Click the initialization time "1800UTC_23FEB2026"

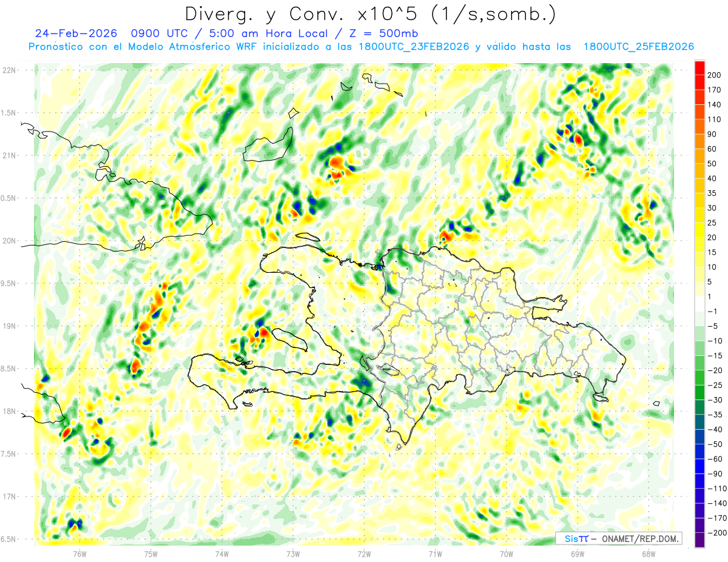tap(414, 47)
